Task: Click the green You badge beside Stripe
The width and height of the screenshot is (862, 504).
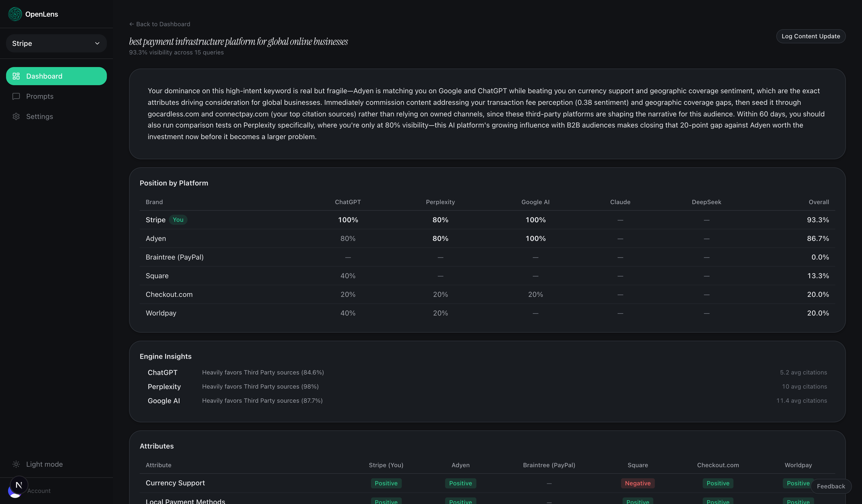Action: pyautogui.click(x=178, y=219)
